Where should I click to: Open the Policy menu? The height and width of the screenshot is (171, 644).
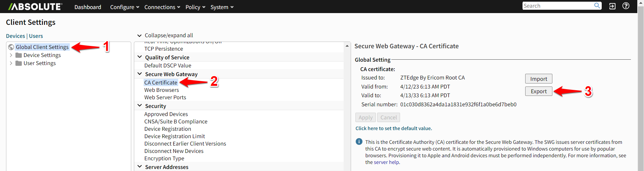(x=195, y=7)
